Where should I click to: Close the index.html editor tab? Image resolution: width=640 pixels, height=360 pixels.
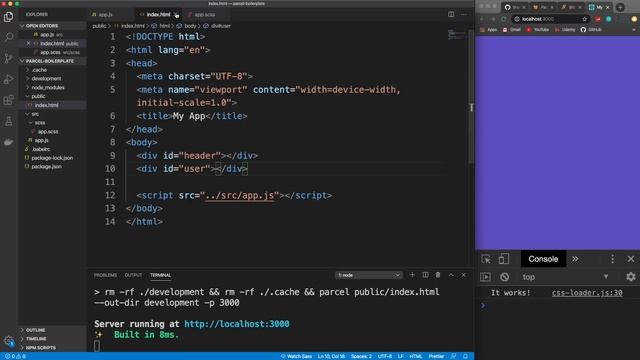[x=176, y=15]
